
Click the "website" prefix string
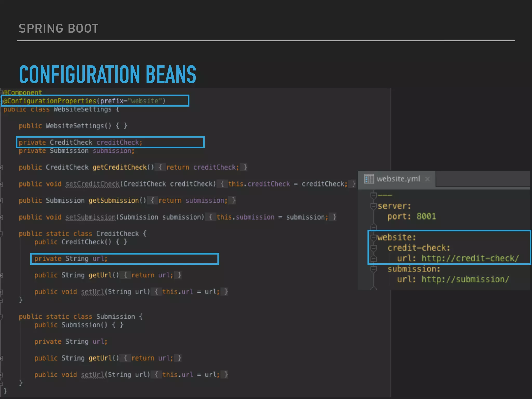[145, 101]
